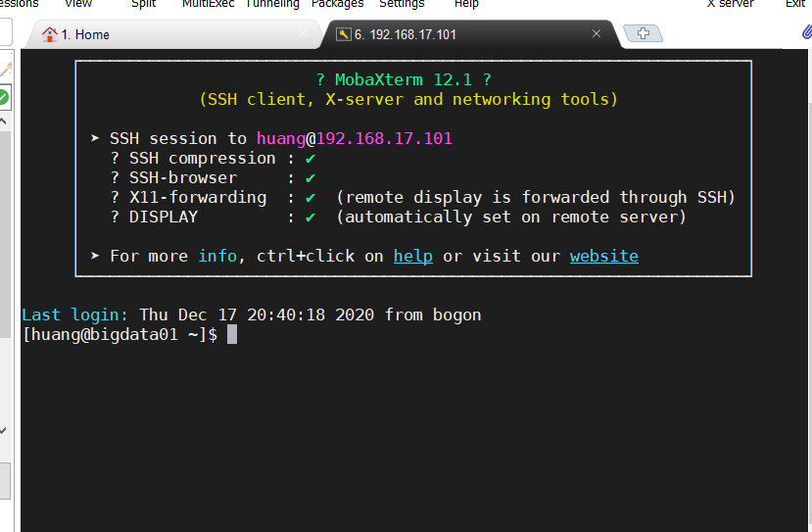Viewport: 812px width, 532px height.
Task: Click the help link in banner
Action: coord(412,256)
